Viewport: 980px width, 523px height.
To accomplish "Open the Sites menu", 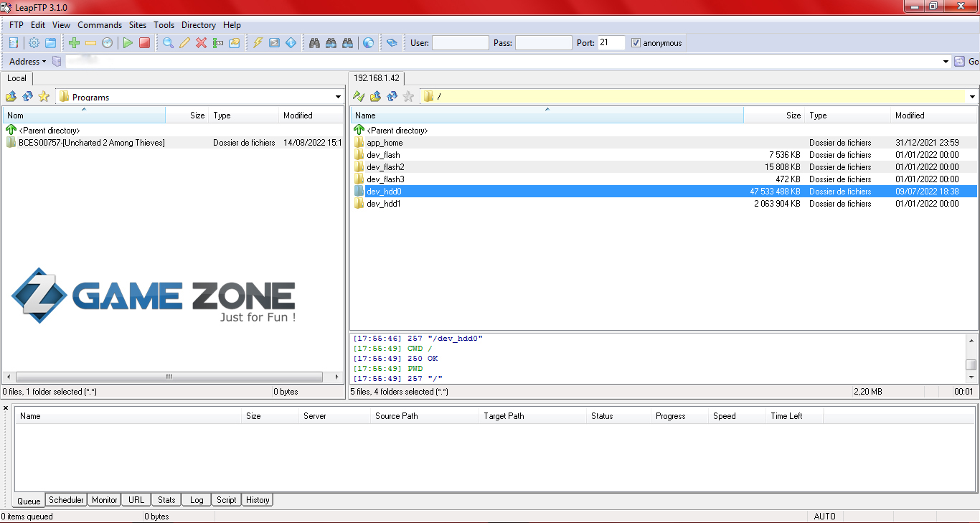I will [x=138, y=25].
